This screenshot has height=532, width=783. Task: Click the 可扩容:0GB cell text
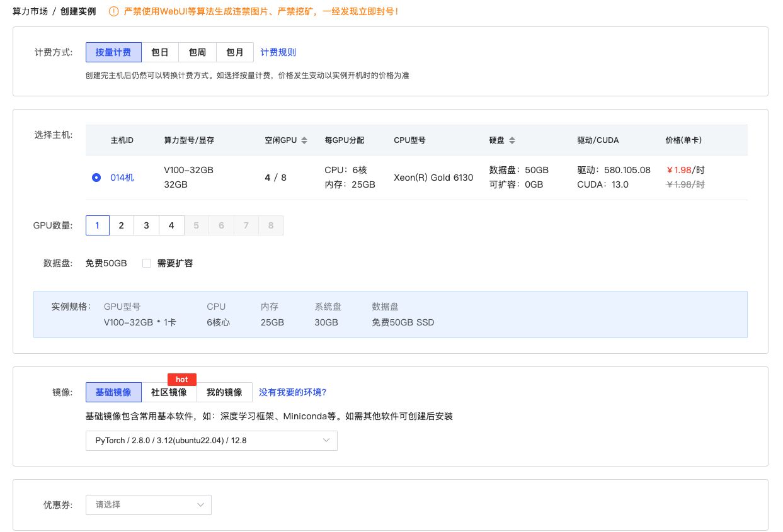pos(516,184)
